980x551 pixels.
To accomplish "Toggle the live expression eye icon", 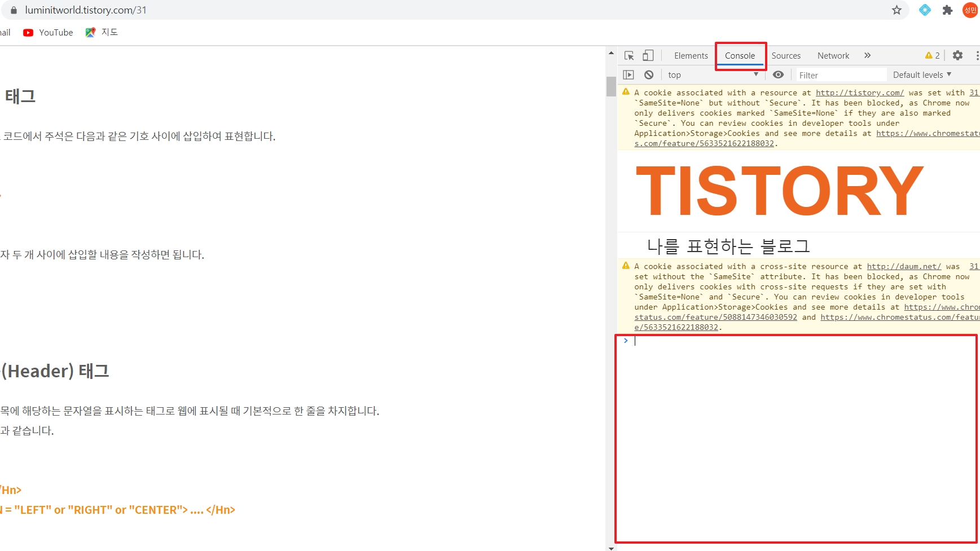I will [x=778, y=74].
